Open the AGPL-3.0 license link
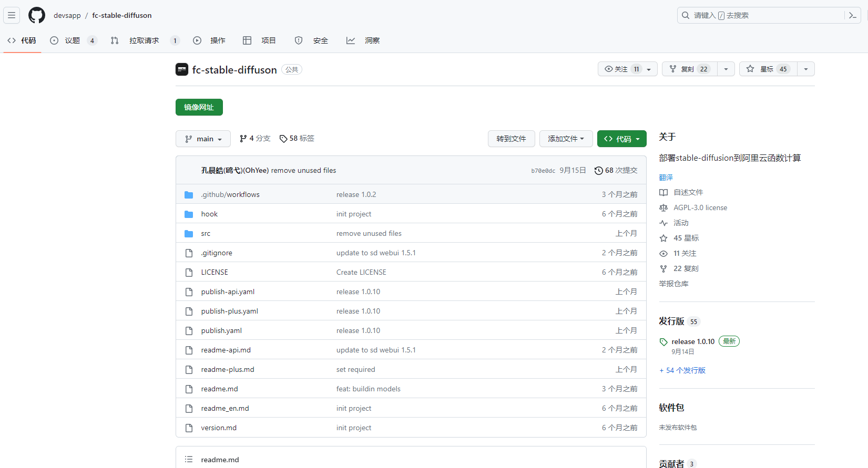The image size is (868, 468). 700,208
